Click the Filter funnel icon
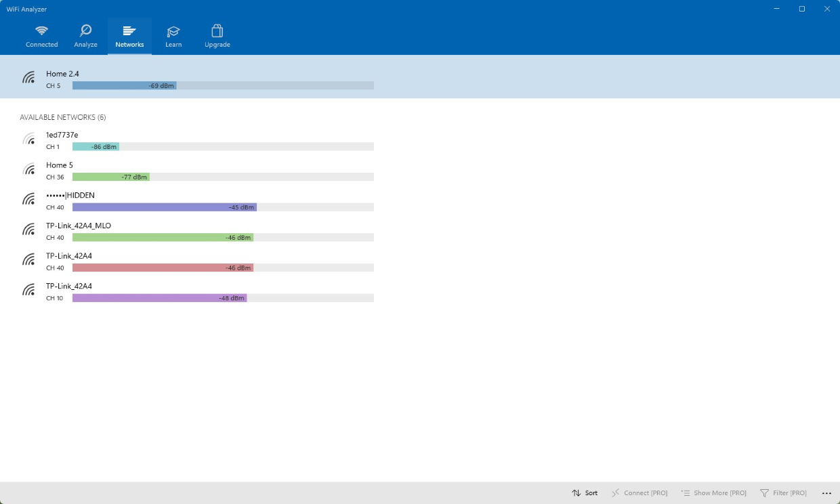840x504 pixels. point(765,492)
